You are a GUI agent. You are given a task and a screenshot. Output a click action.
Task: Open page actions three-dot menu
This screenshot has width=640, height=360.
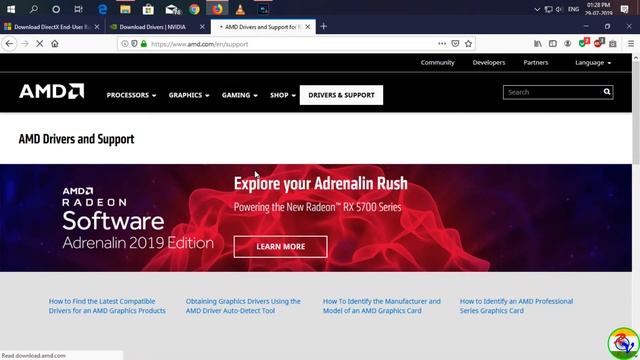tap(442, 44)
